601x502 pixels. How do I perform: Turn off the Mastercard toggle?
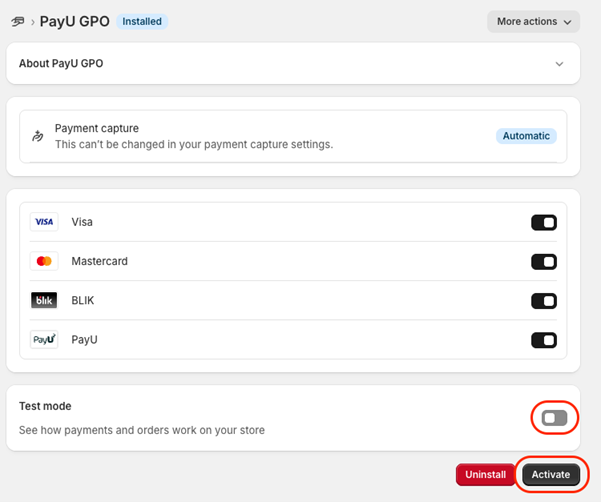point(543,262)
